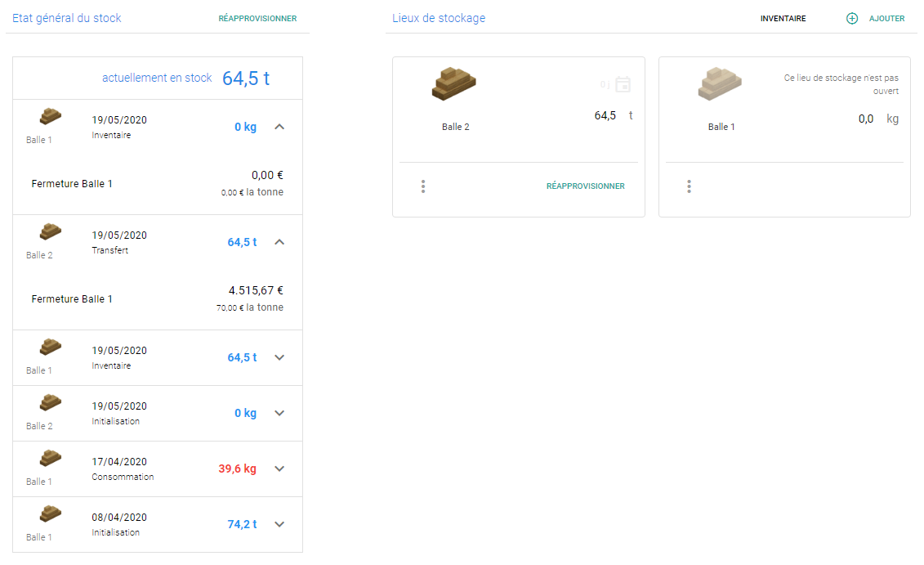Click the 'Consommation' label

123,477
